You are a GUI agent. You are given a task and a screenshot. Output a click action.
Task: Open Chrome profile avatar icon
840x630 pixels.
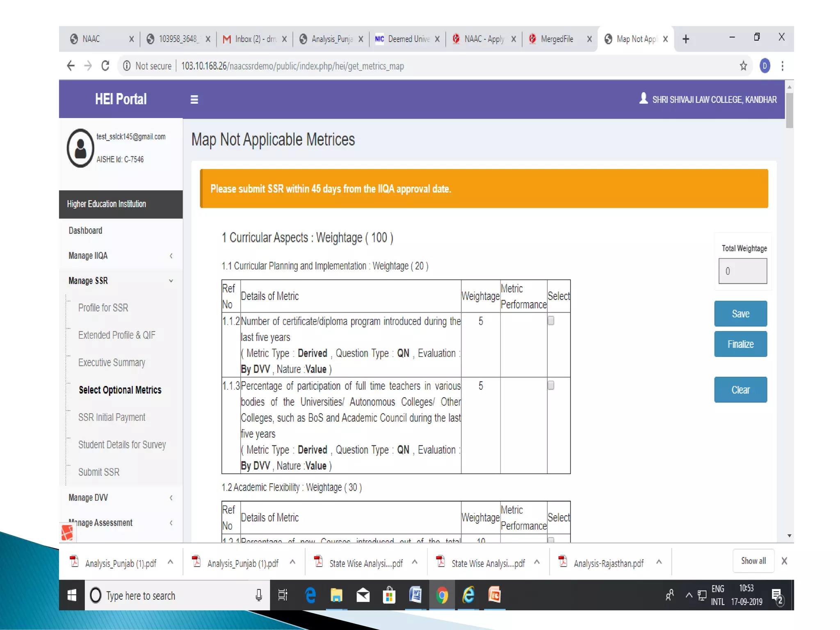pos(765,66)
